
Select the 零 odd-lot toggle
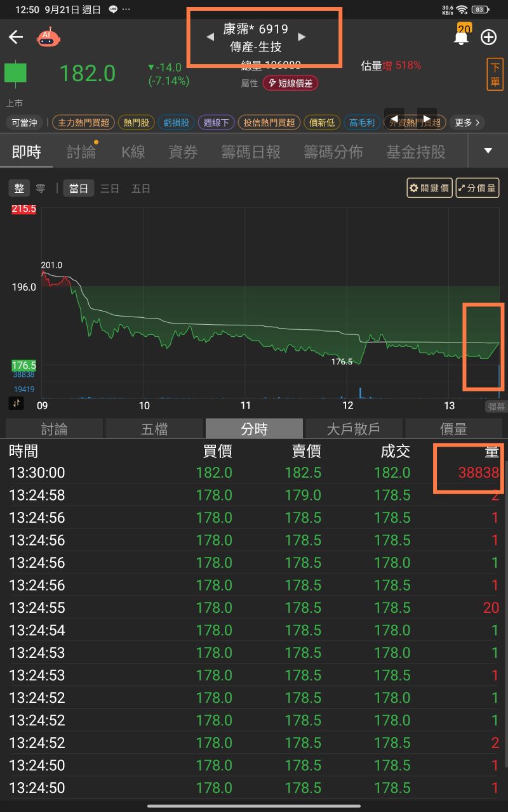pos(41,188)
